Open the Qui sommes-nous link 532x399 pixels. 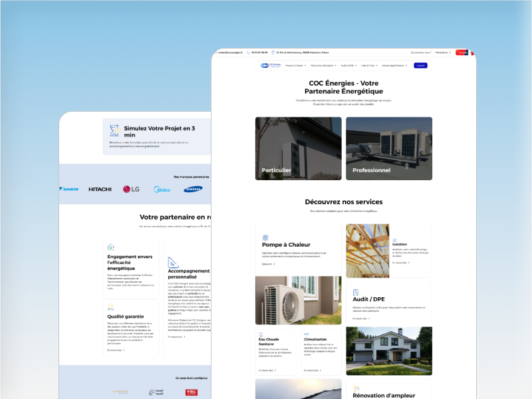click(x=421, y=53)
